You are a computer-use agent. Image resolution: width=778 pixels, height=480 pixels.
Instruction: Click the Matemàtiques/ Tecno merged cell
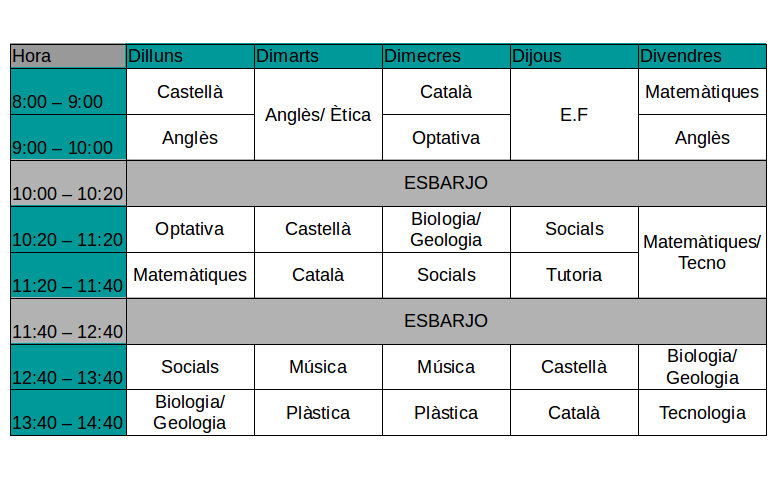(x=702, y=252)
